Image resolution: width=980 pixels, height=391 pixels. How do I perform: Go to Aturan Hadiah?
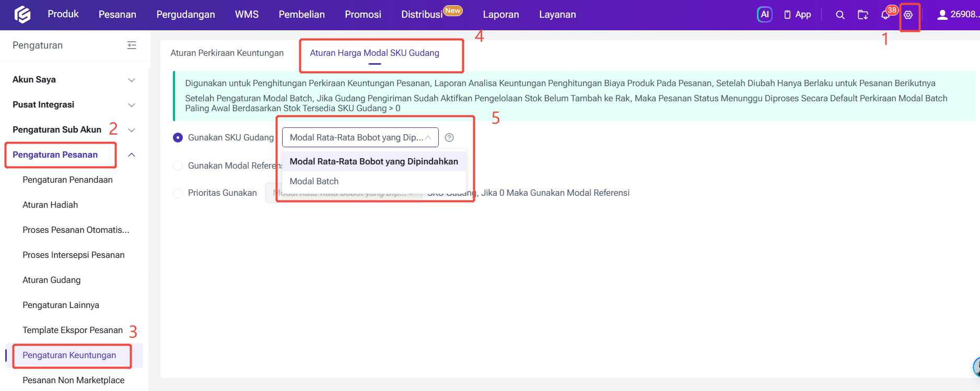[x=50, y=205]
